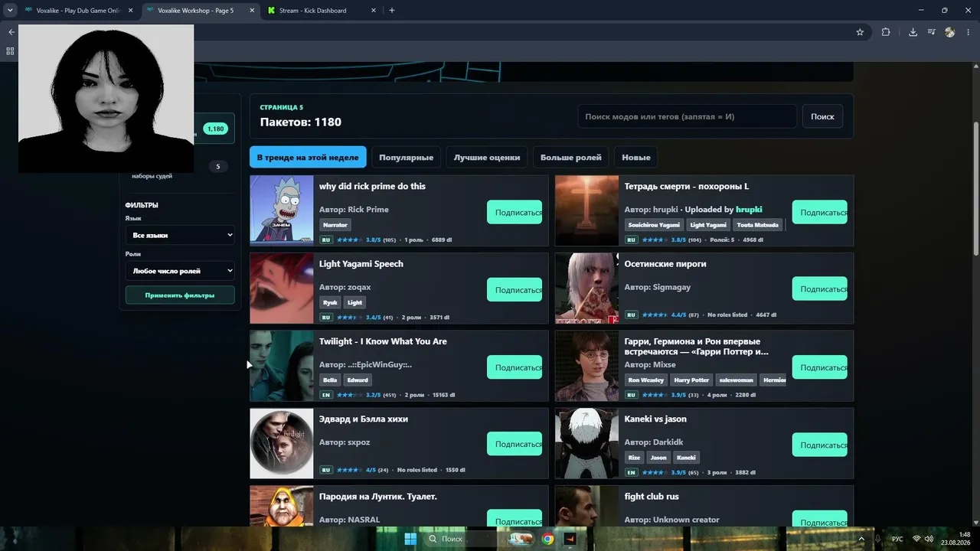This screenshot has width=980, height=551.
Task: Open the 'Kaneki vs jason' title link
Action: point(655,419)
